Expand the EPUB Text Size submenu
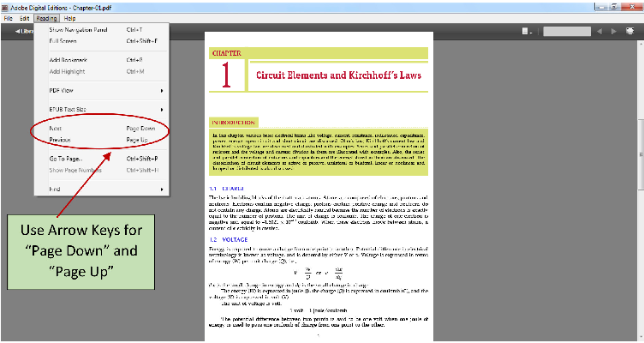644x343 pixels. click(x=101, y=110)
